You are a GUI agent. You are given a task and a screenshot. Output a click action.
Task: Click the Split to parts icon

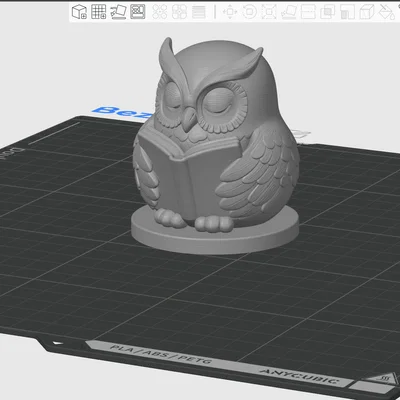click(x=179, y=12)
